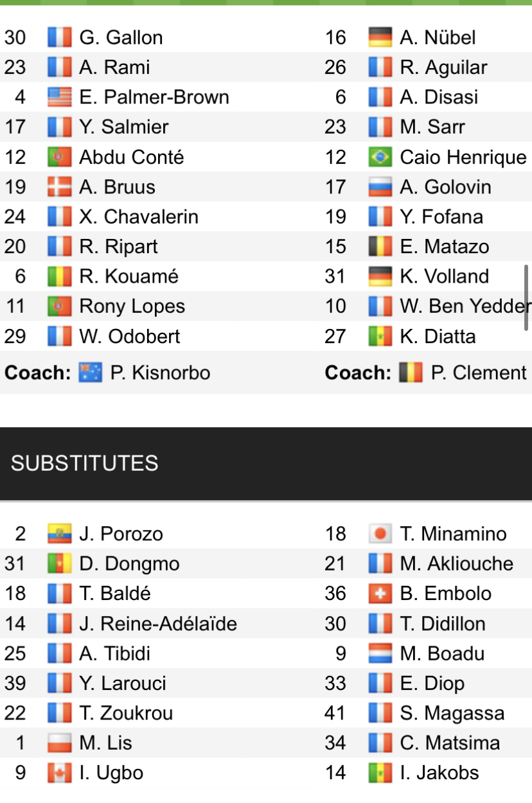Click the Russian flag beside A. Golovin

coord(380,187)
